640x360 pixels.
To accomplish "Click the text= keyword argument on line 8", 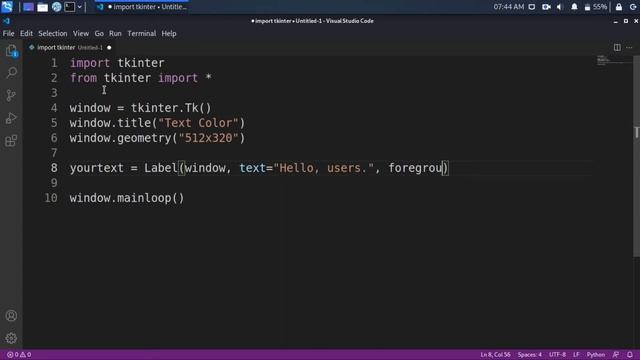I will 256,168.
